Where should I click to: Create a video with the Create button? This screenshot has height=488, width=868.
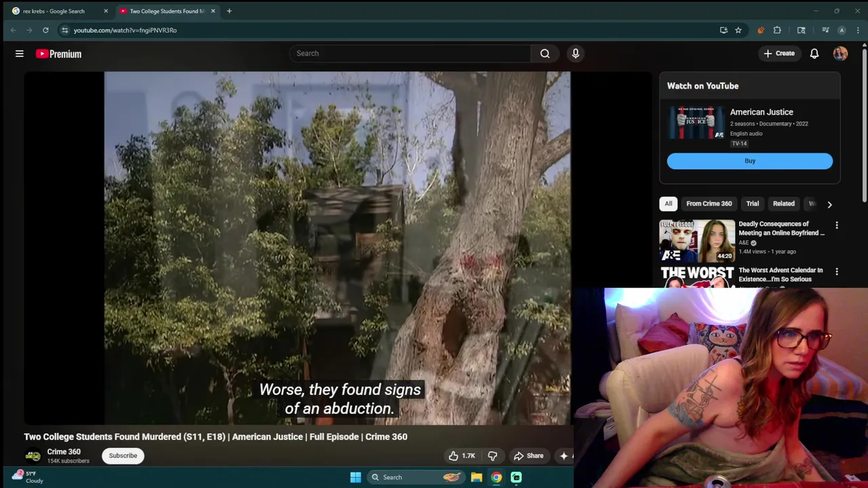click(x=779, y=54)
